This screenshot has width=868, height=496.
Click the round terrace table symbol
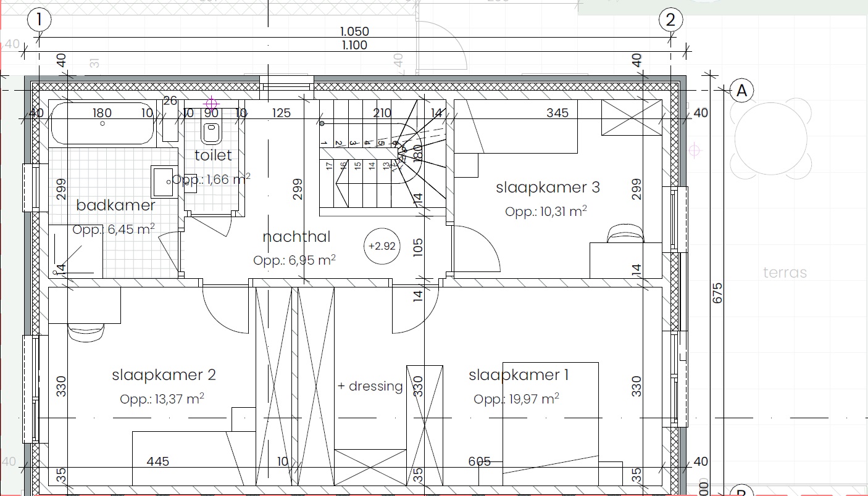769,139
